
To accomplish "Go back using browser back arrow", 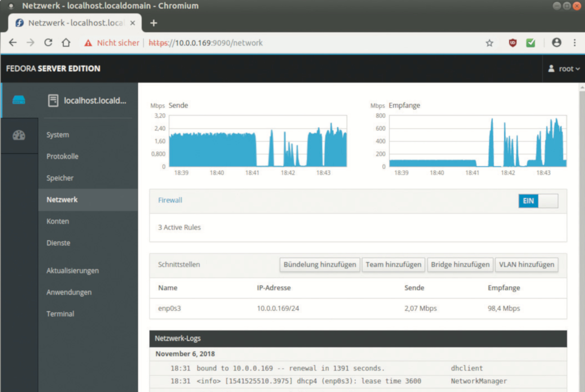I will tap(13, 43).
